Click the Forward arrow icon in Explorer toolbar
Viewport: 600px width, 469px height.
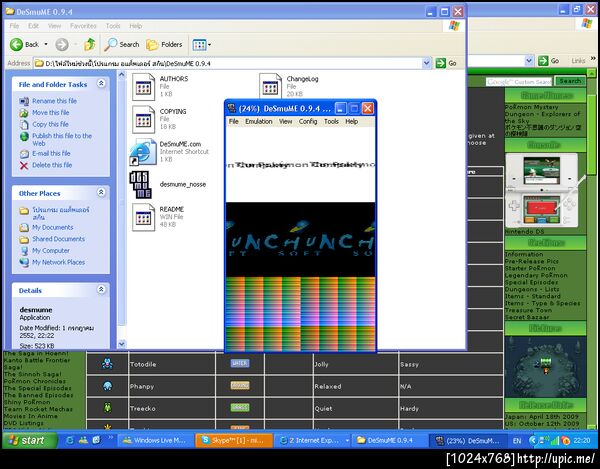62,45
